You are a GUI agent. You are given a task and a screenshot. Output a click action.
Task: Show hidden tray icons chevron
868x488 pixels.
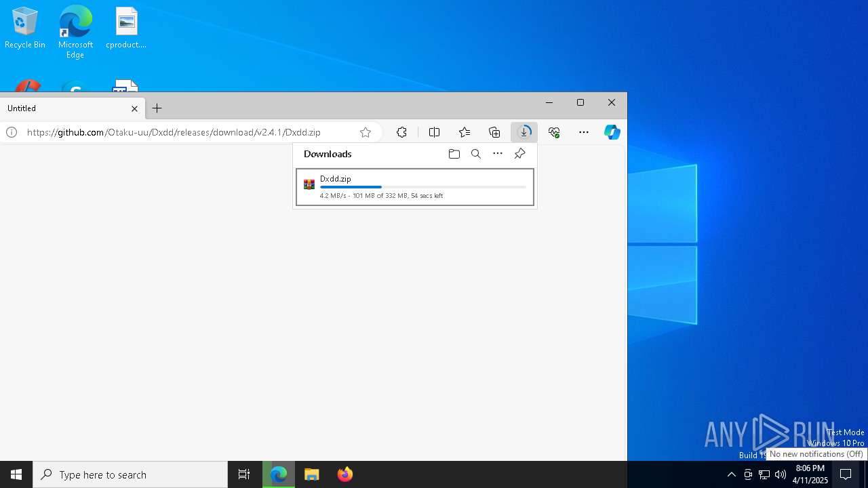(x=731, y=474)
